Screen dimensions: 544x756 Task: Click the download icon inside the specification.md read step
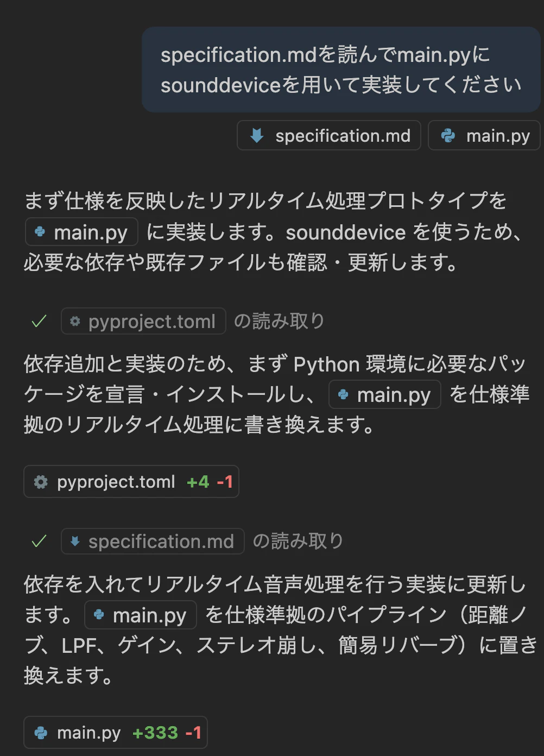(x=74, y=541)
